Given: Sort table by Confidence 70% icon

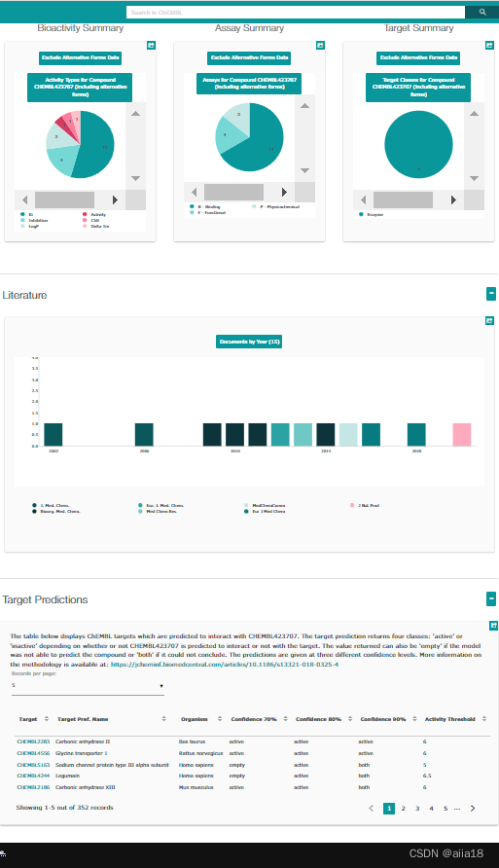Looking at the screenshot, I should [x=285, y=719].
